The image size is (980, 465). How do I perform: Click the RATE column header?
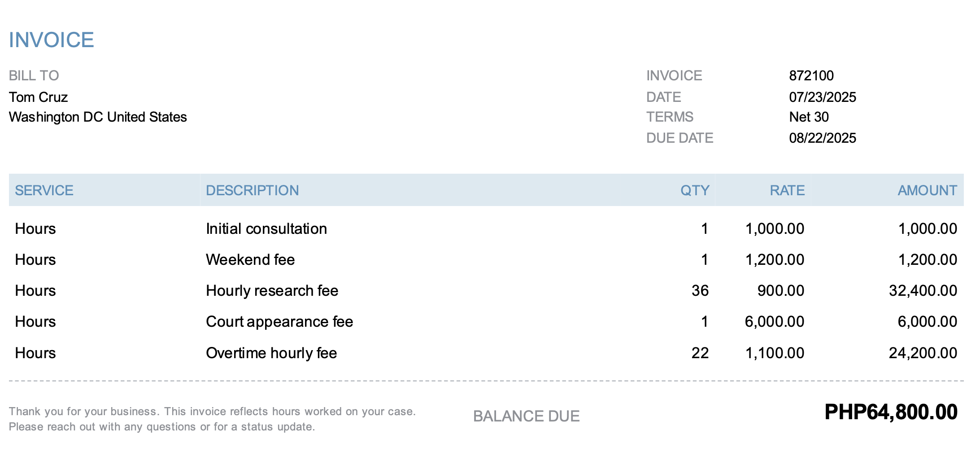click(787, 190)
